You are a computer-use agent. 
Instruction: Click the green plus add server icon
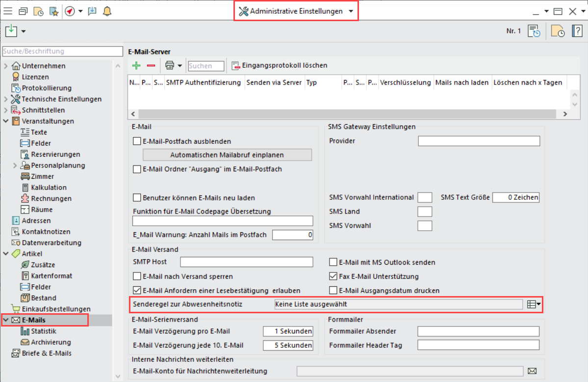(x=136, y=65)
